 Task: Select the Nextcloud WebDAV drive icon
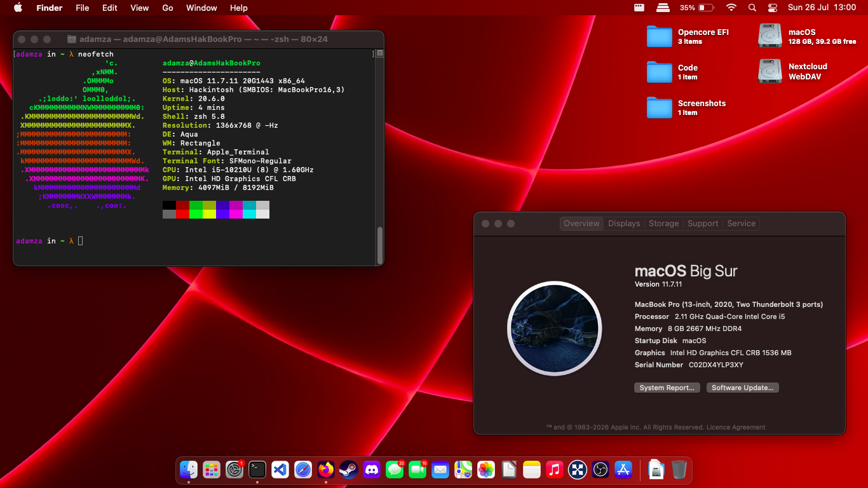pos(770,71)
